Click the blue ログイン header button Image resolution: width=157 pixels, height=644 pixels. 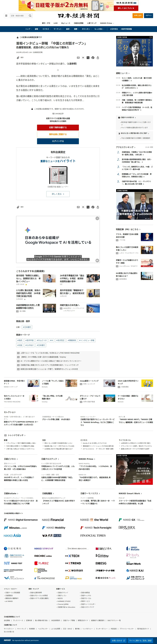click(x=148, y=16)
